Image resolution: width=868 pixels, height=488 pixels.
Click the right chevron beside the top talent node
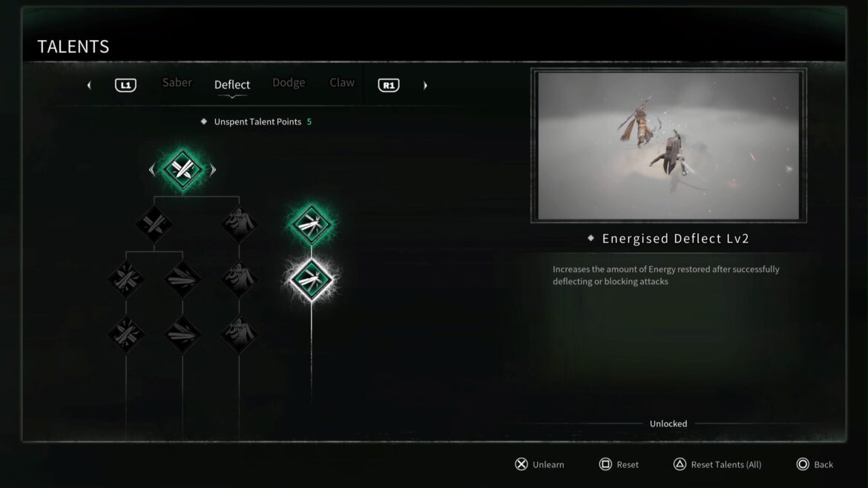(x=213, y=170)
